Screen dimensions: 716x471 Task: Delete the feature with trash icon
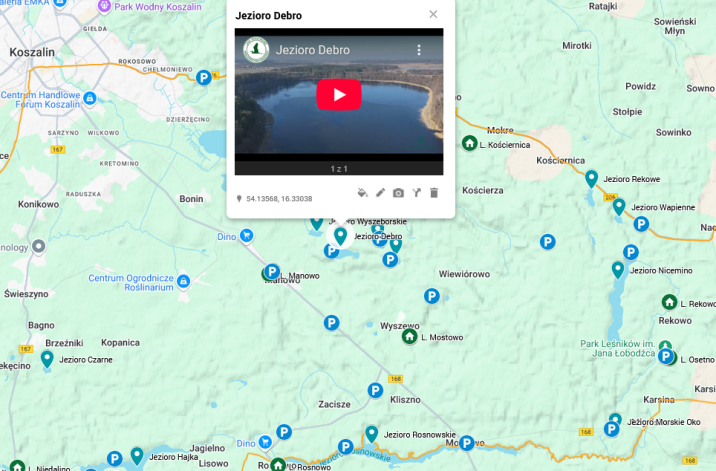point(434,193)
